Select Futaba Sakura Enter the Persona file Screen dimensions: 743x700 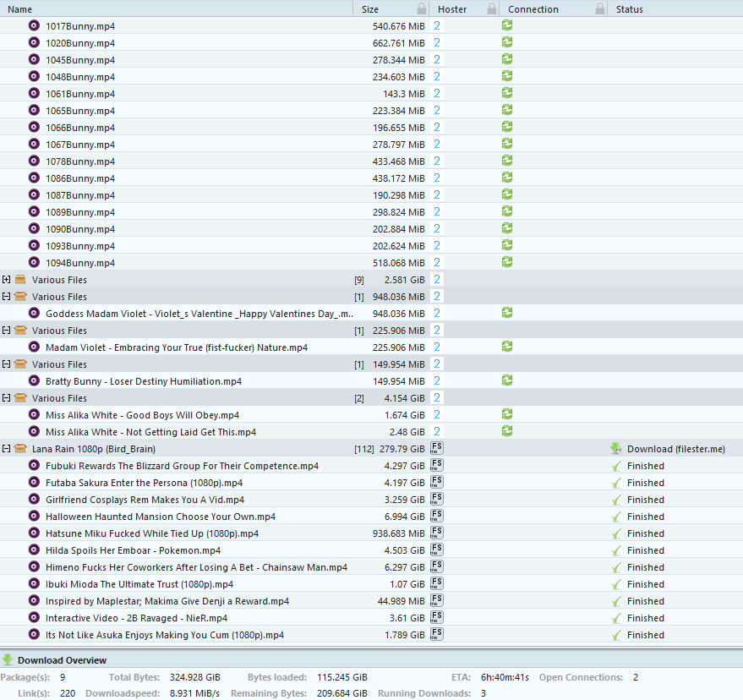372,483
